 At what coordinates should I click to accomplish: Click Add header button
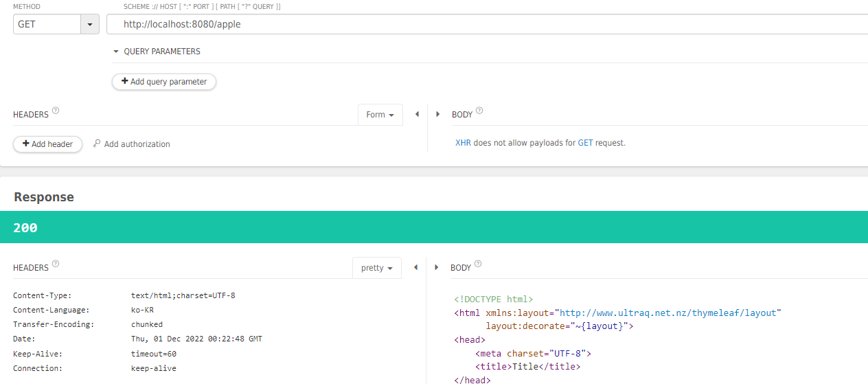pos(47,144)
